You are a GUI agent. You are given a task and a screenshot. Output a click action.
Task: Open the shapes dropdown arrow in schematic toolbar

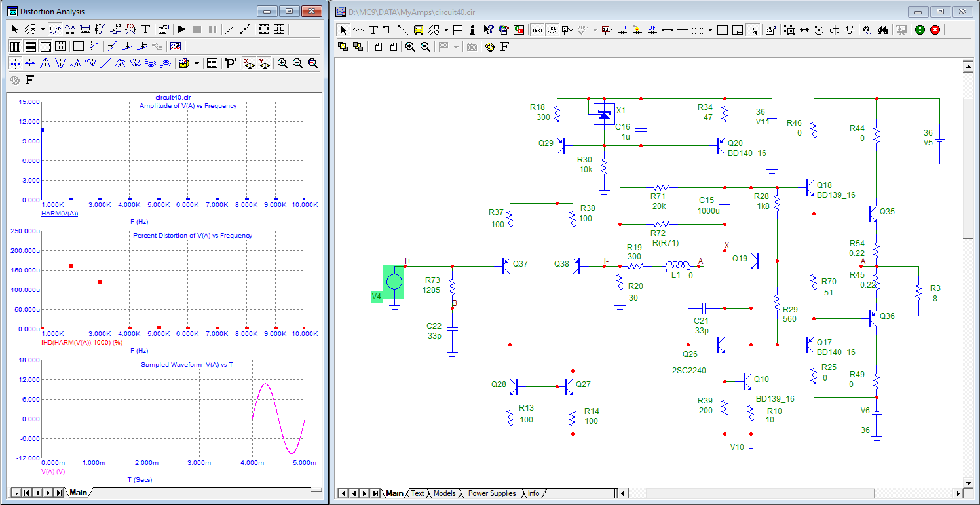pyautogui.click(x=446, y=29)
